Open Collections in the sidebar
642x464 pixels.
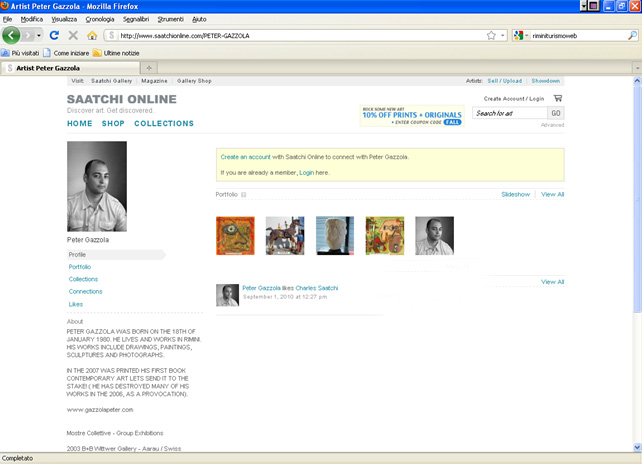(x=83, y=279)
